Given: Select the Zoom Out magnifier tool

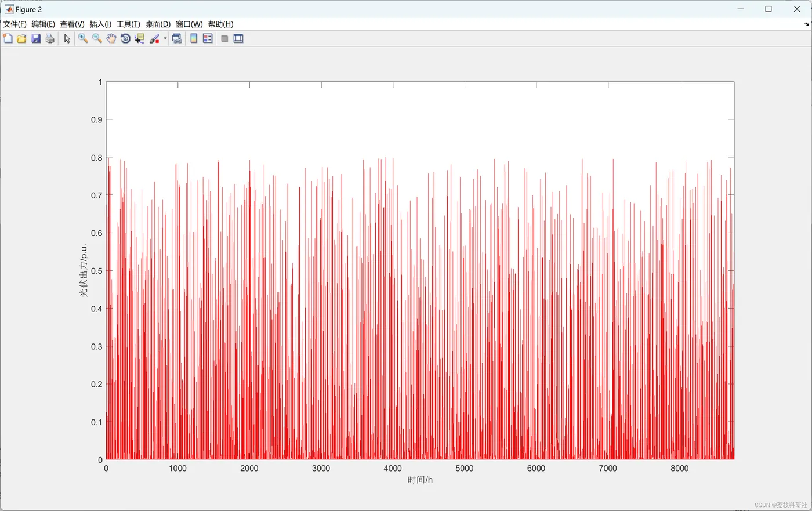Looking at the screenshot, I should click(x=97, y=39).
